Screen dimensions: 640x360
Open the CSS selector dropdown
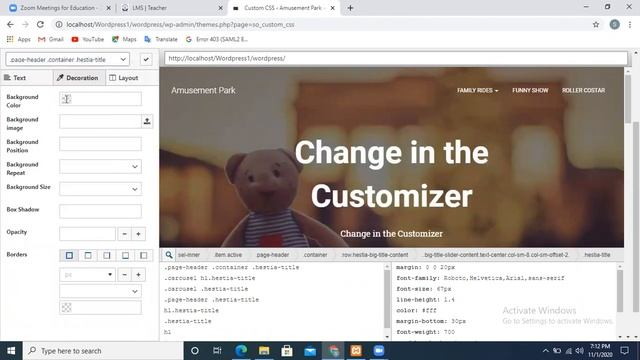(68, 60)
